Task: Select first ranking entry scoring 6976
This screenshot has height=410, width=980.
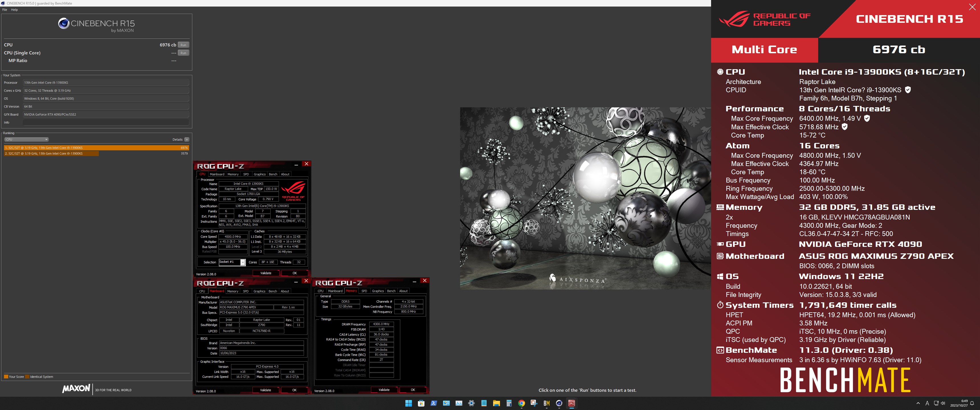Action: click(x=96, y=147)
